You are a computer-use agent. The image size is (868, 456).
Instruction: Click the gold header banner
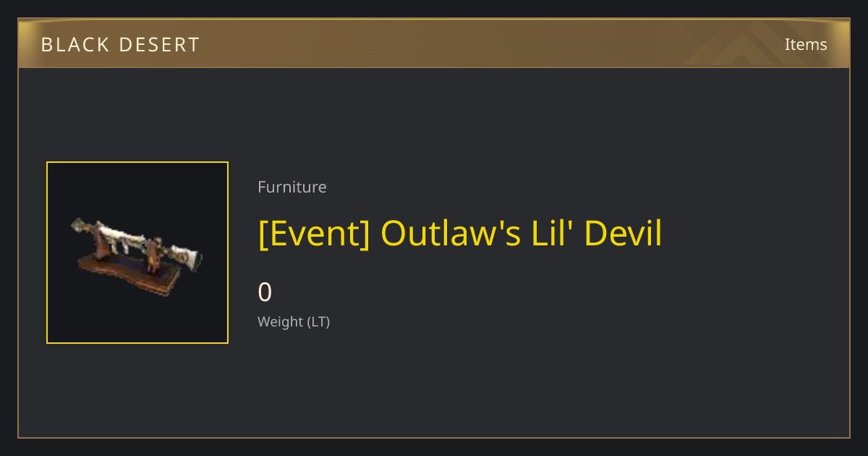coord(434,43)
